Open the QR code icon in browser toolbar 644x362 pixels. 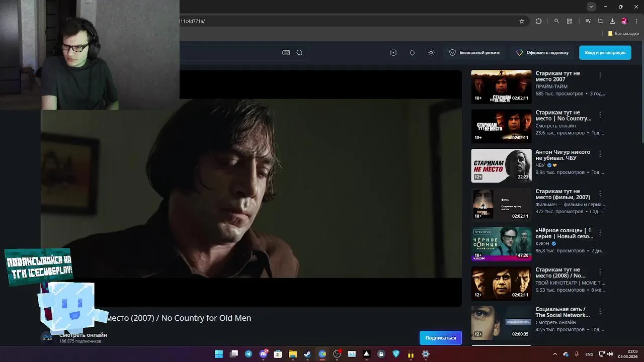(x=570, y=21)
